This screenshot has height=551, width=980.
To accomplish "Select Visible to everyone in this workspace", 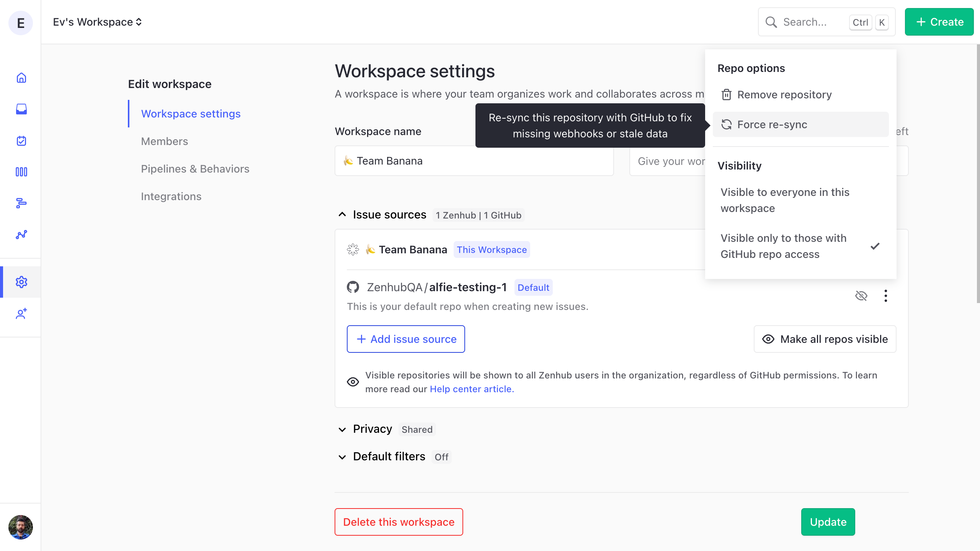I will (800, 200).
